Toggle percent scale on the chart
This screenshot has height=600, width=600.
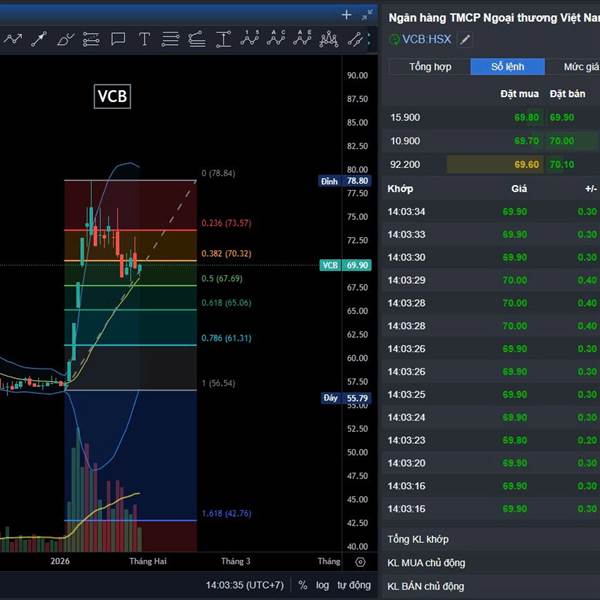(303, 585)
